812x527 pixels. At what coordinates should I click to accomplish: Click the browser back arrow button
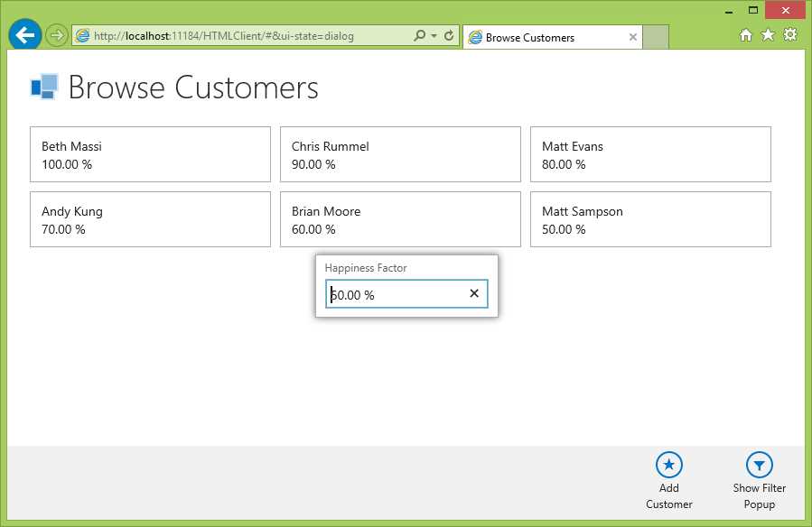click(x=25, y=34)
